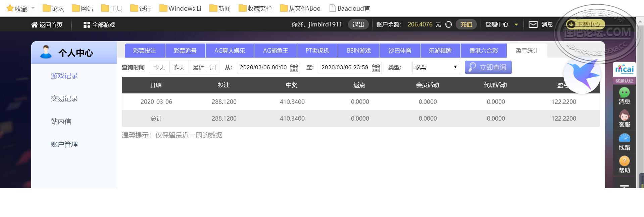
Task: Select 游戏记录 in sidebar
Action: pyautogui.click(x=64, y=76)
